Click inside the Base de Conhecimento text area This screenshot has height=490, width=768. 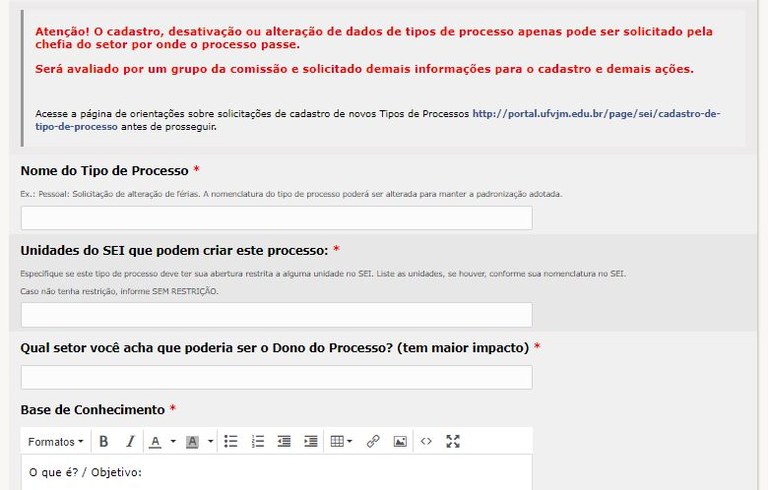[x=276, y=472]
